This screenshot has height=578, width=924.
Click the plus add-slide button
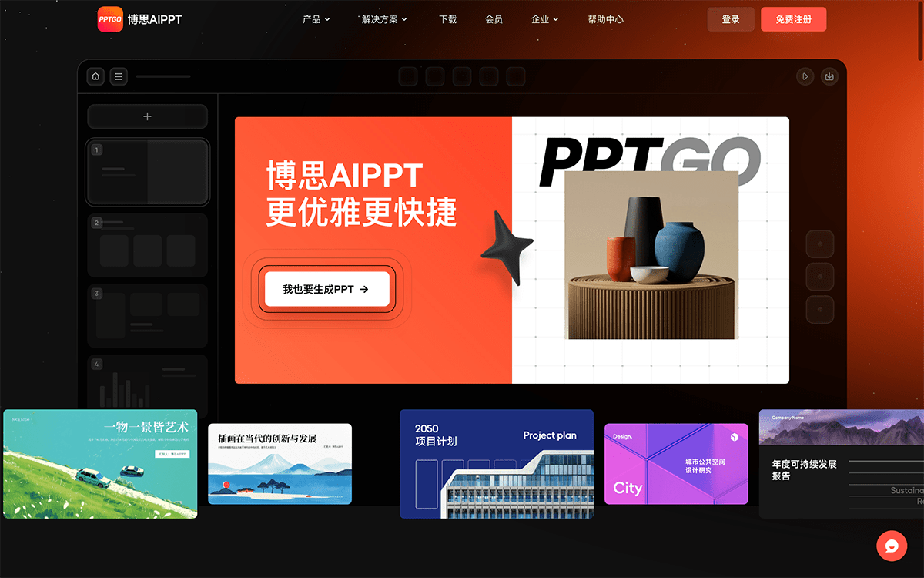[147, 116]
